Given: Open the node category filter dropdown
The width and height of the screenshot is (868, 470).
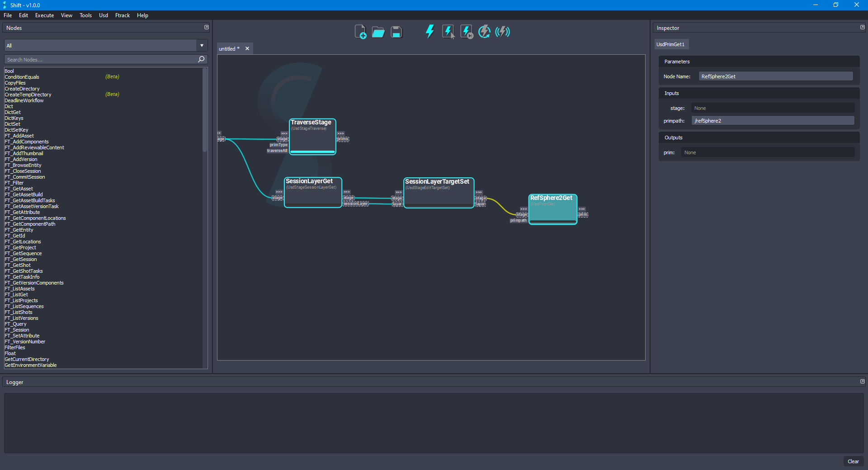Looking at the screenshot, I should tap(201, 45).
